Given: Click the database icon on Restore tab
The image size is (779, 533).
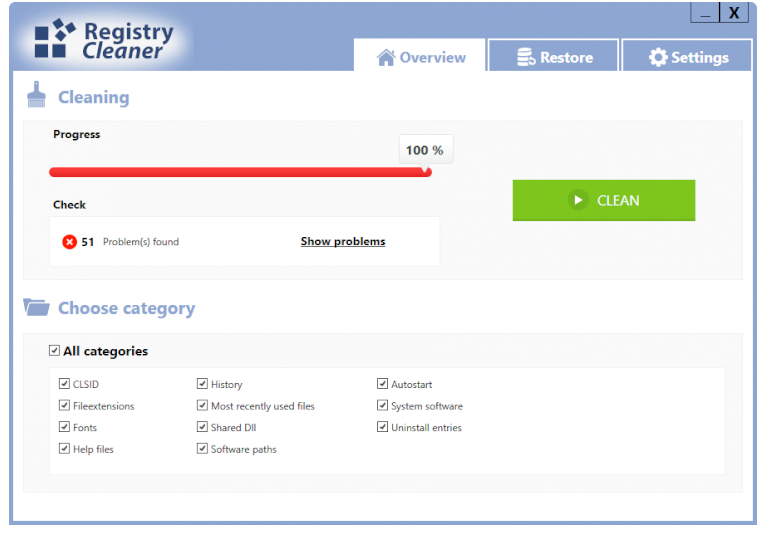Looking at the screenshot, I should (x=526, y=58).
